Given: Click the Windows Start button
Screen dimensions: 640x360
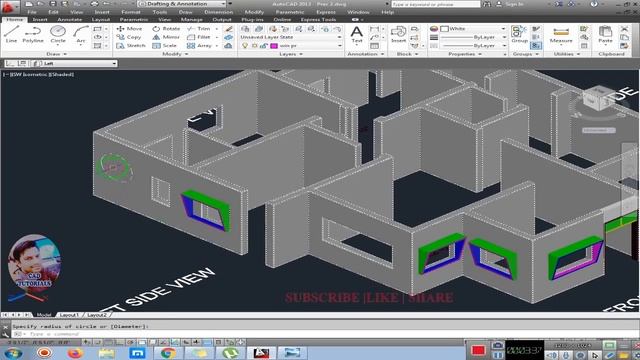Looking at the screenshot, I should 13,353.
